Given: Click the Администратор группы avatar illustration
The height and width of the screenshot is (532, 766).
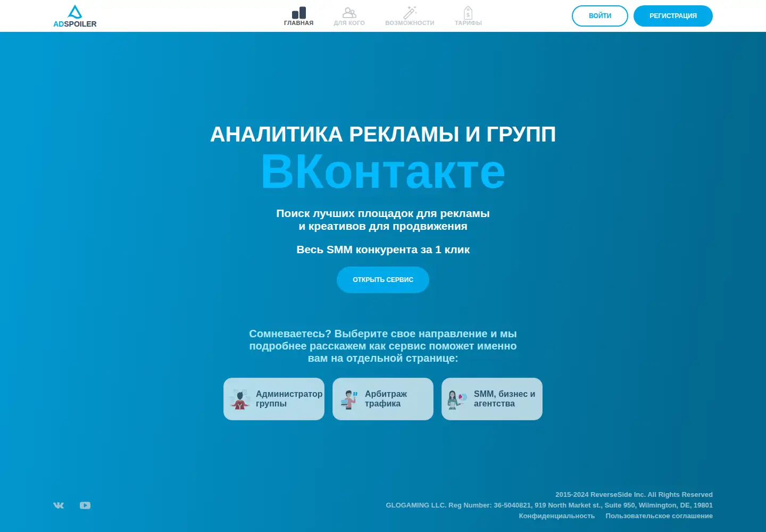Looking at the screenshot, I should [240, 399].
